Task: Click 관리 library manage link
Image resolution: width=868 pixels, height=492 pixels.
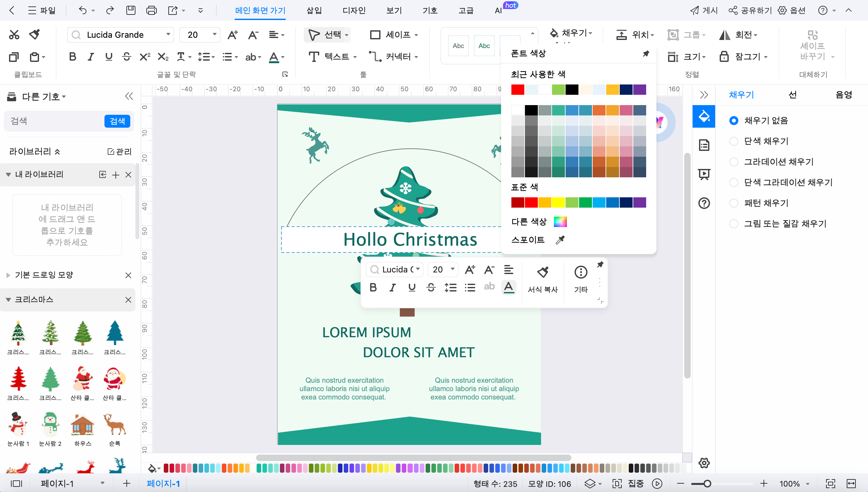Action: [120, 152]
